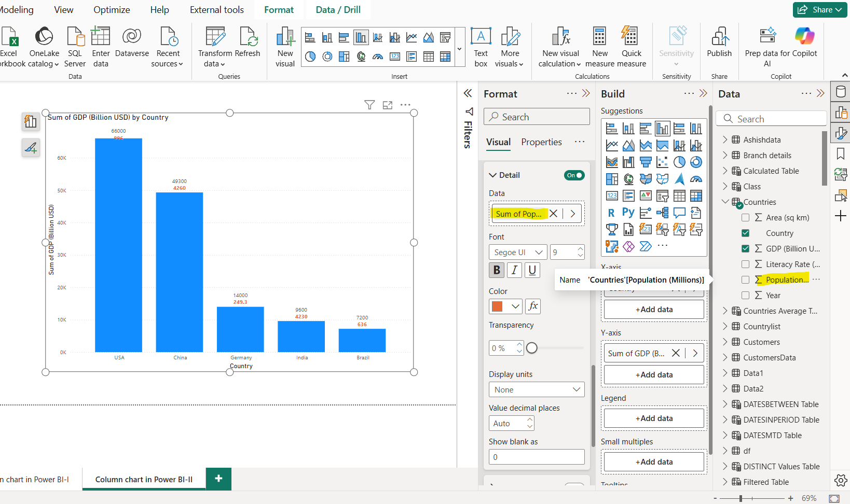
Task: Click Add data under Legend
Action: point(654,418)
